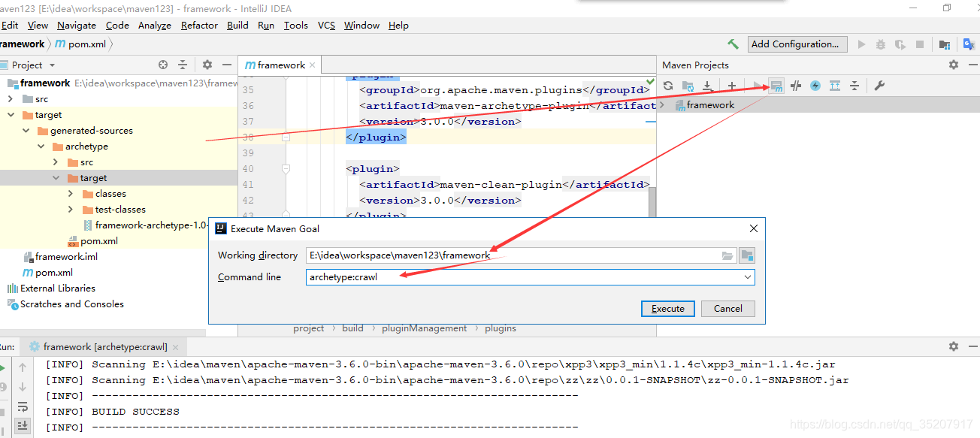Expand the test-classes folder
The image size is (980, 438).
pos(71,210)
